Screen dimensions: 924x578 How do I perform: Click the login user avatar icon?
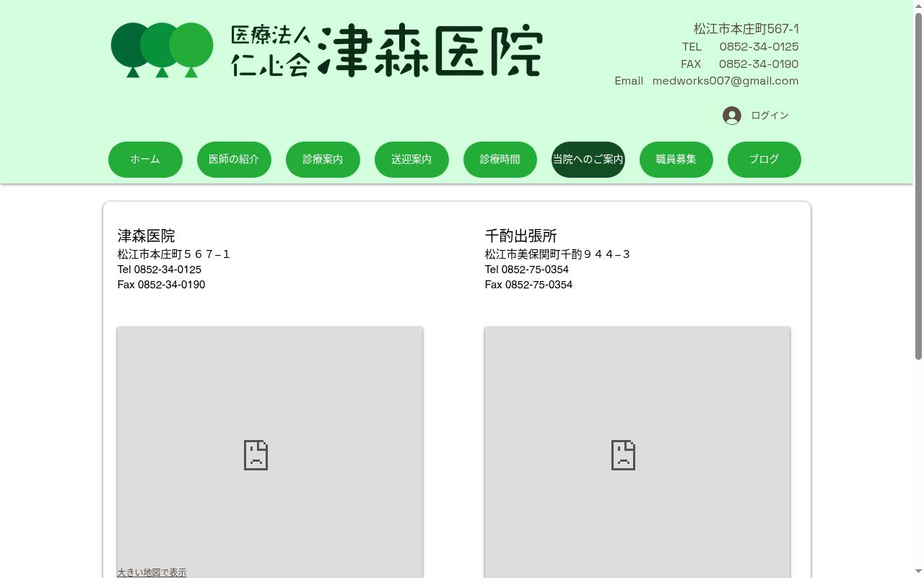click(732, 116)
